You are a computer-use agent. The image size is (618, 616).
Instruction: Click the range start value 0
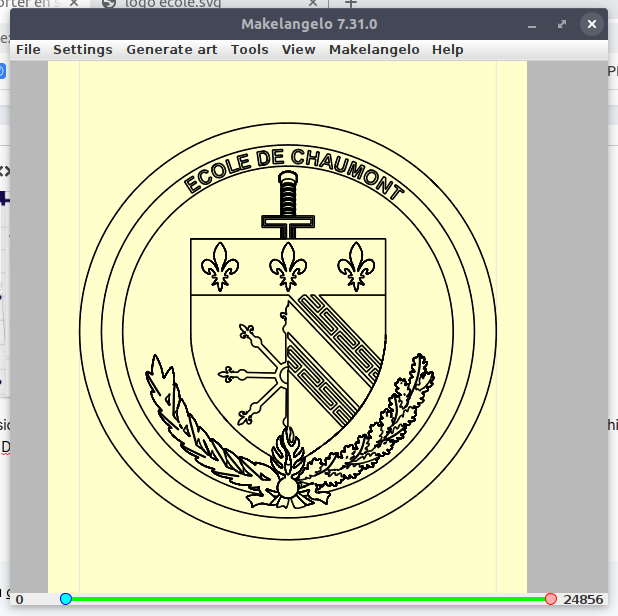19,599
